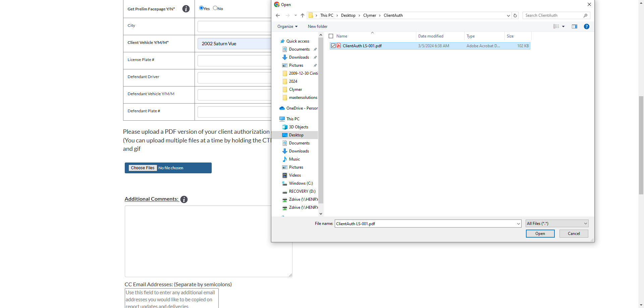Click info icon next to Additional Comments

184,199
